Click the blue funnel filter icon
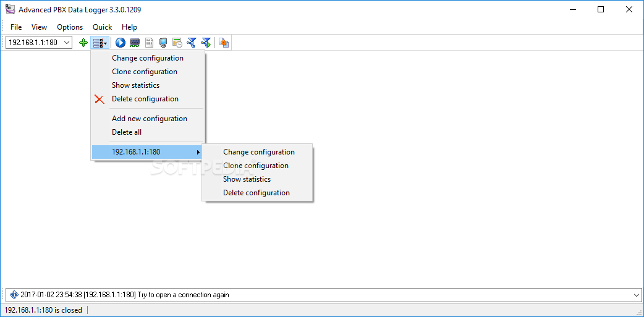Screen dimensions: 644x317 (192, 42)
